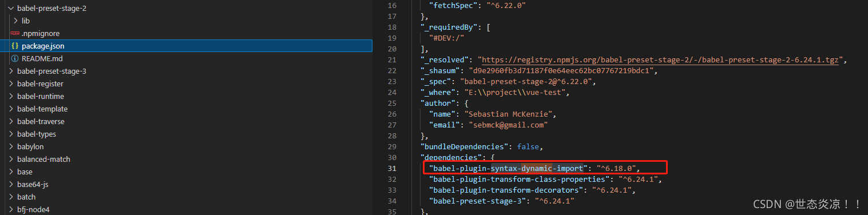Click line number 21 in the gutter
Screen dimensions: 868x215
point(391,60)
